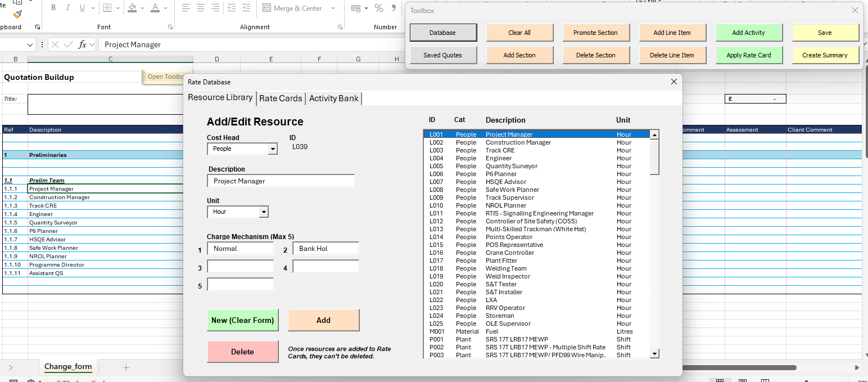This screenshot has height=382, width=868.
Task: Click Charge Mechanism field 2 'Bank Hol'
Action: point(326,249)
